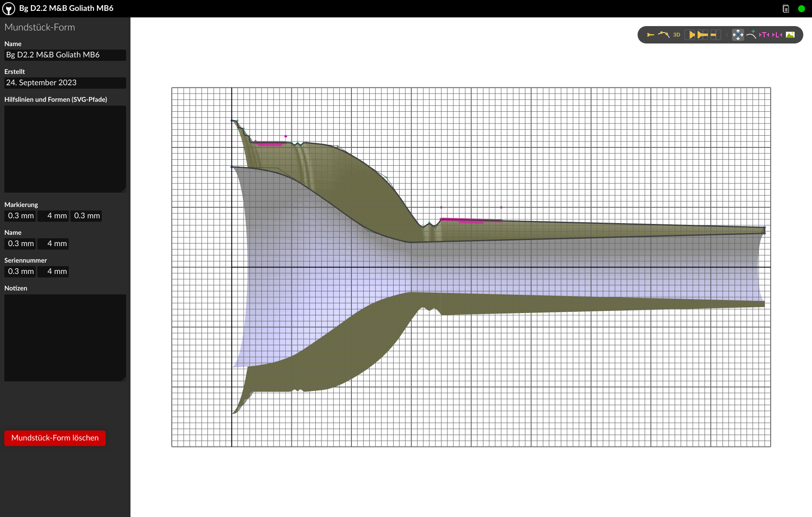Open the document icon in title bar
The height and width of the screenshot is (517, 812).
pyautogui.click(x=786, y=9)
